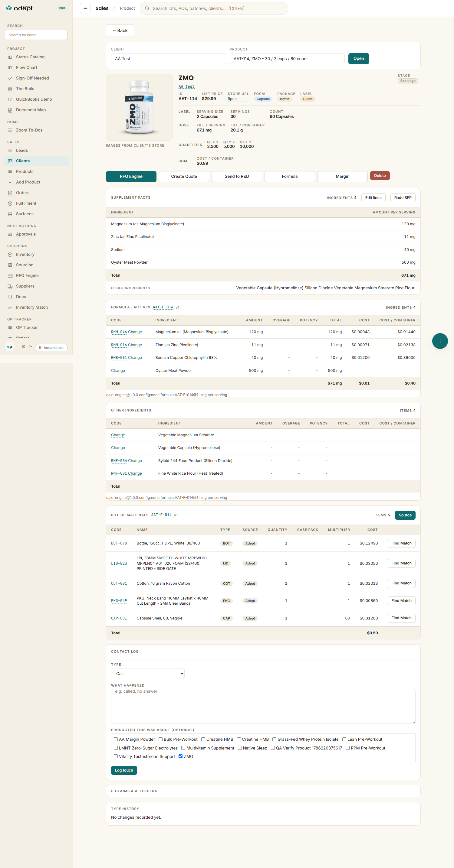Click Find Match for BOT-070 bottle
Screen dimensions: 454x868
[x=401, y=543]
